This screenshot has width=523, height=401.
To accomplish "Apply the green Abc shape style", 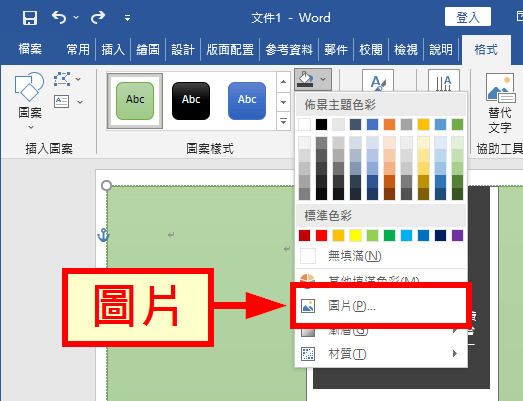I will pos(135,101).
